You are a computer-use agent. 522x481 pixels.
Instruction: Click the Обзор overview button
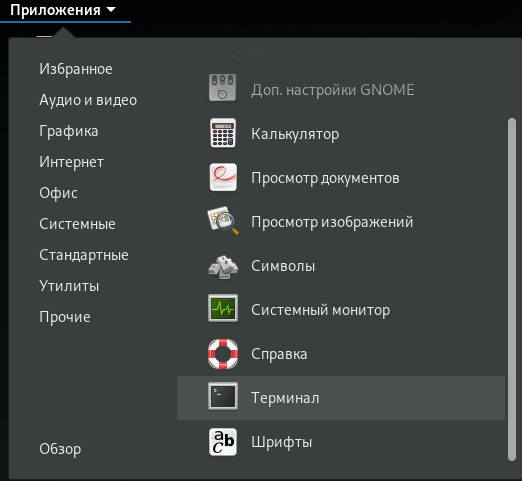(60, 449)
